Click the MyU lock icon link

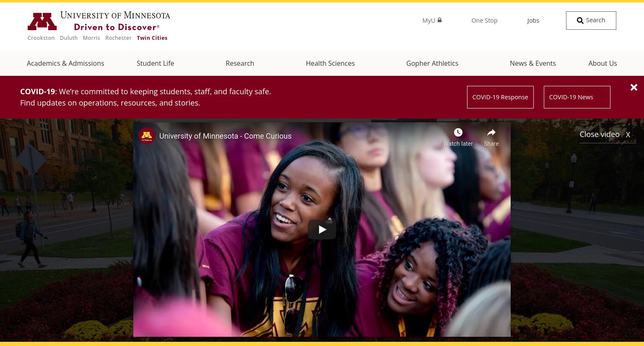tap(432, 20)
